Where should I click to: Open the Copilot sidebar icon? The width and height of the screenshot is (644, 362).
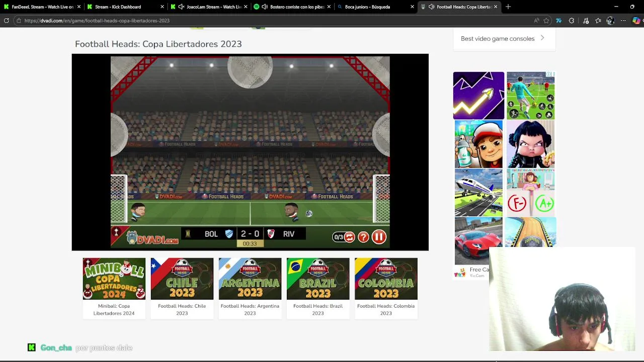[x=636, y=21]
